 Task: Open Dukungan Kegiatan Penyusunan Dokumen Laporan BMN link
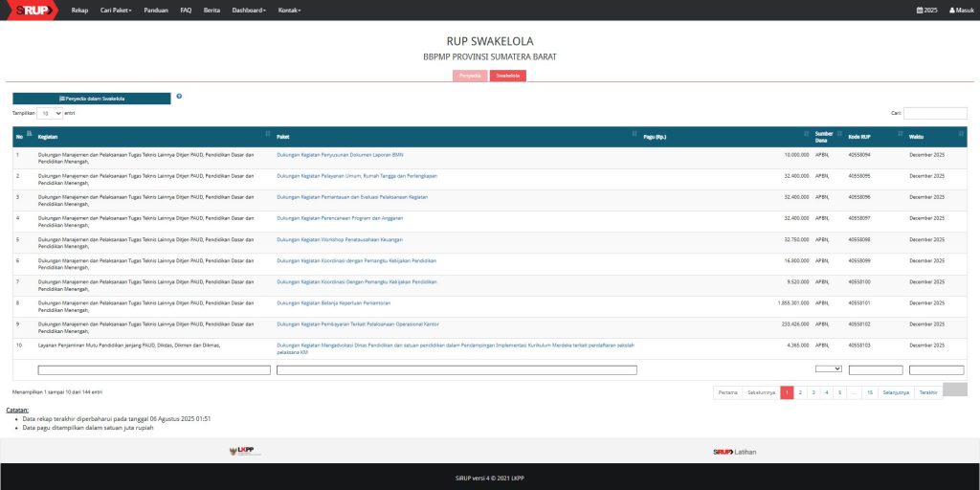pyautogui.click(x=340, y=153)
